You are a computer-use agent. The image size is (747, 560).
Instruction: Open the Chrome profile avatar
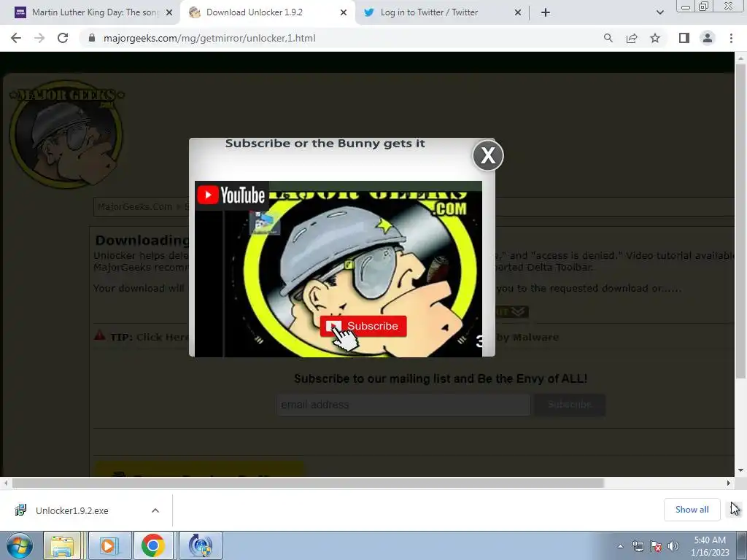[x=708, y=38]
